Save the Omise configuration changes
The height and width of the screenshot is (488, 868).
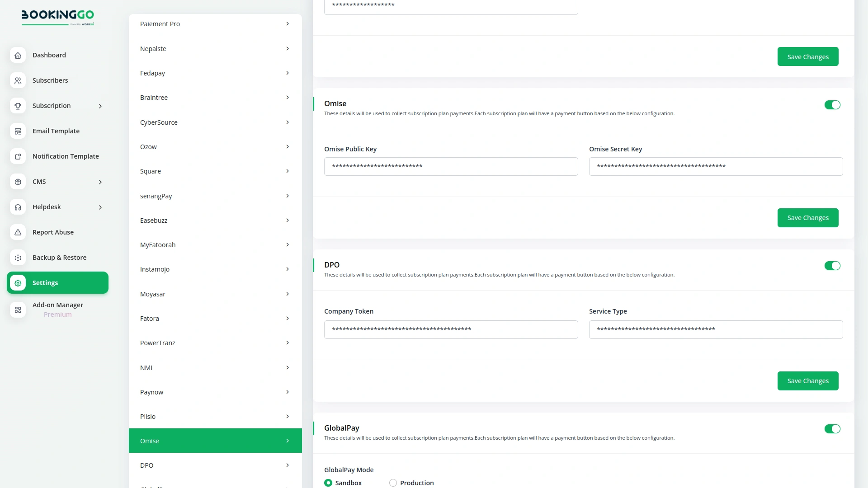808,217
